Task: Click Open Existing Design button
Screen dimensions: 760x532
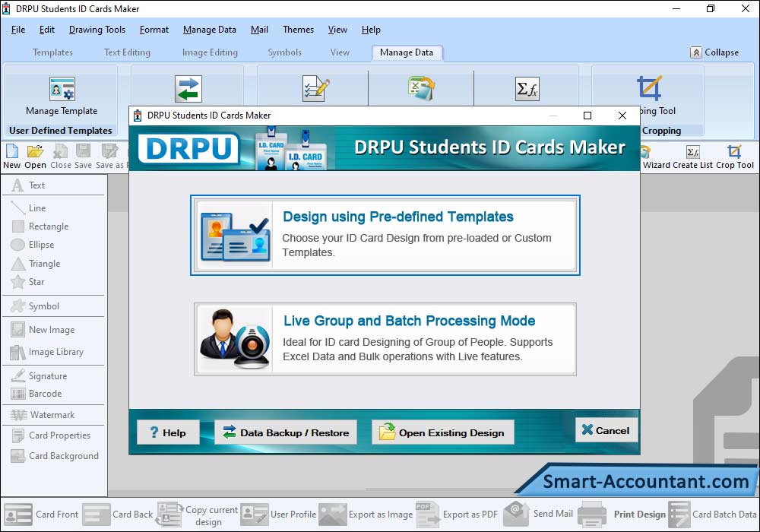Action: (442, 432)
